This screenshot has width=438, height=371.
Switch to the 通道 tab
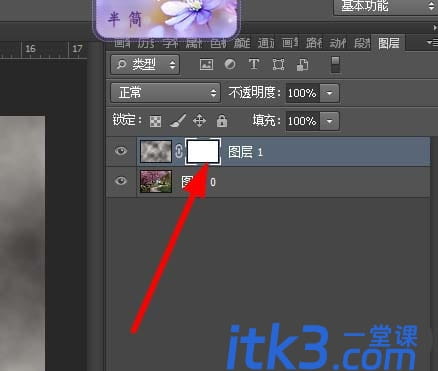pos(266,43)
